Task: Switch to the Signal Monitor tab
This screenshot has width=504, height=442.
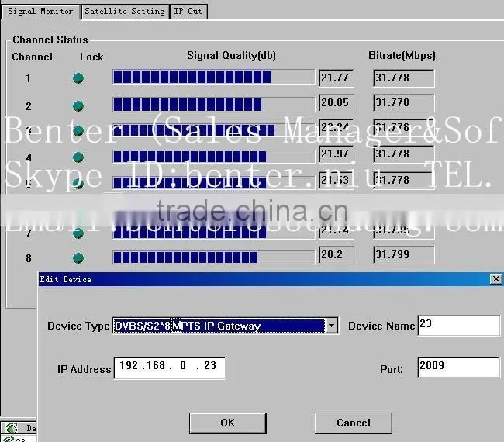Action: coord(40,12)
